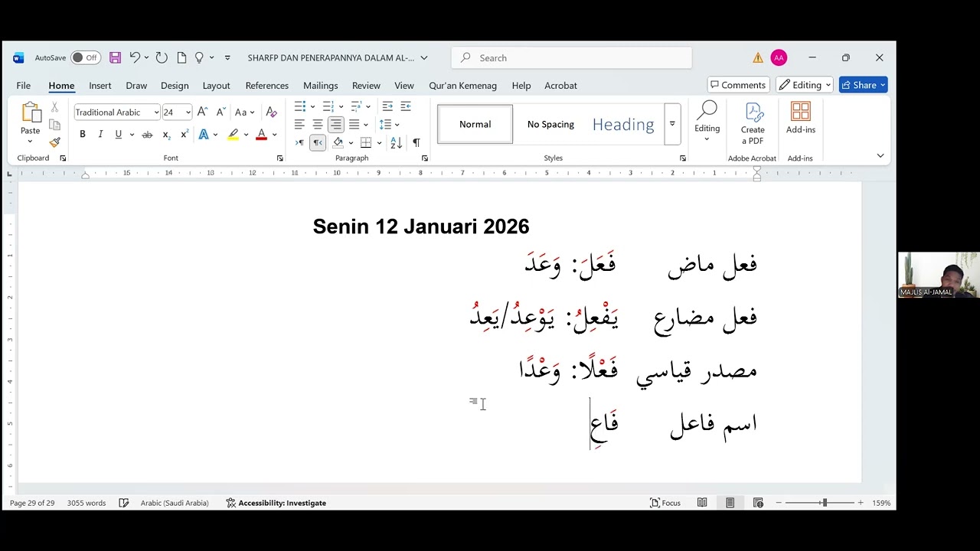Undo the last action
The width and height of the screenshot is (980, 551).
[135, 57]
